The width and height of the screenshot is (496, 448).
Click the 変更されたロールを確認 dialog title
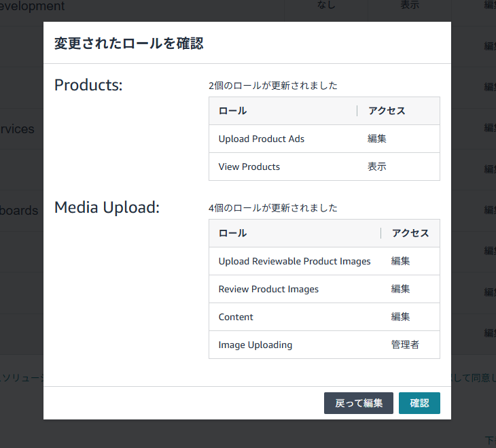point(128,44)
